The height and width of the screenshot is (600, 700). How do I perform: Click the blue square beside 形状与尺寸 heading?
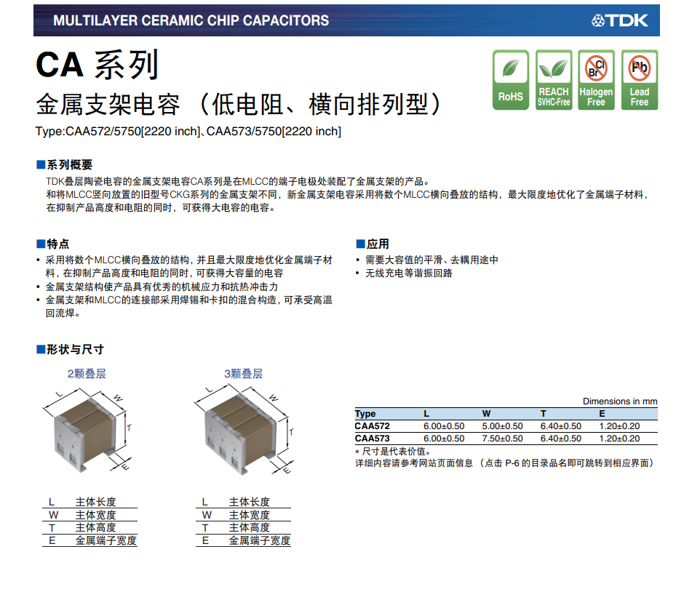coord(40,350)
